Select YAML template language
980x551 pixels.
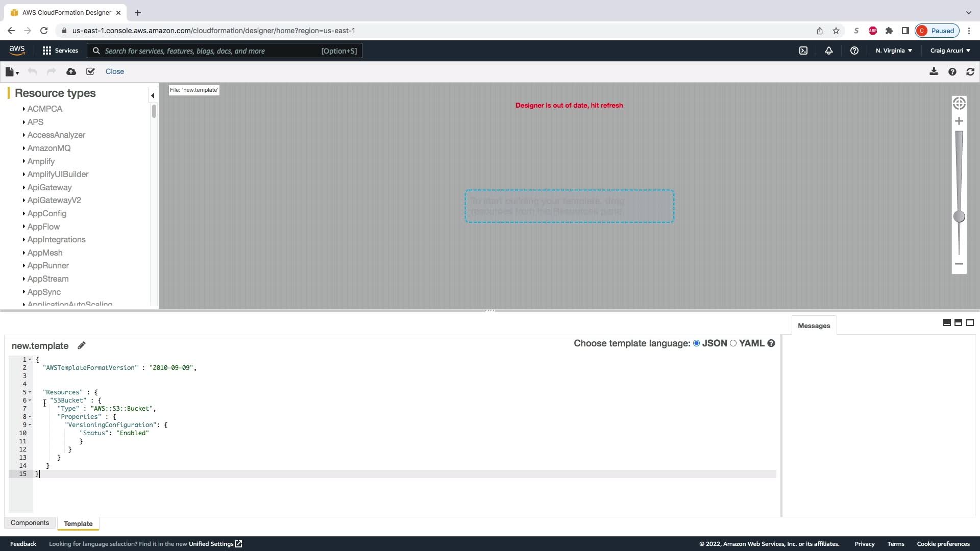pyautogui.click(x=733, y=343)
